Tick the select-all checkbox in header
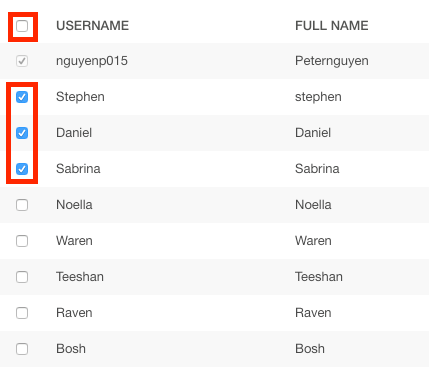The image size is (429, 378). [22, 26]
